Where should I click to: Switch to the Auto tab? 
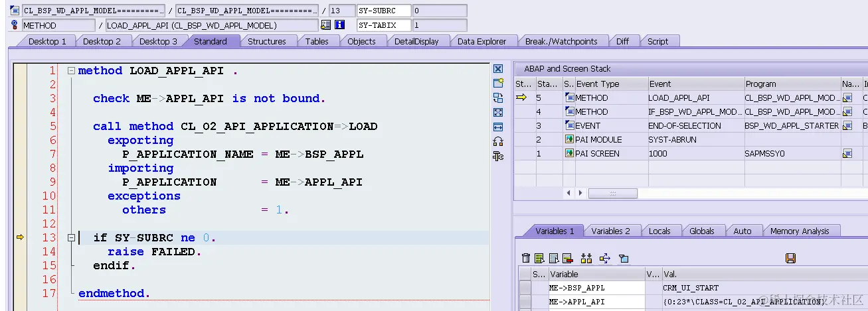742,231
